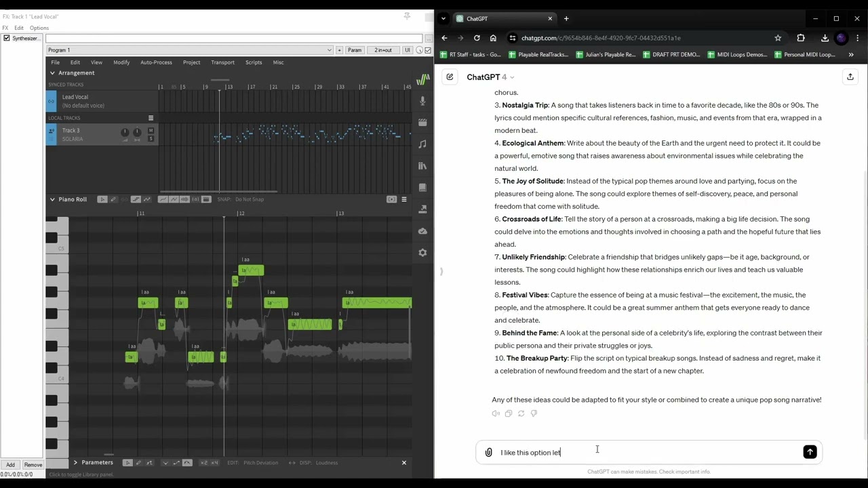Click the attach file paperclip icon
Image resolution: width=868 pixels, height=488 pixels.
pyautogui.click(x=488, y=452)
